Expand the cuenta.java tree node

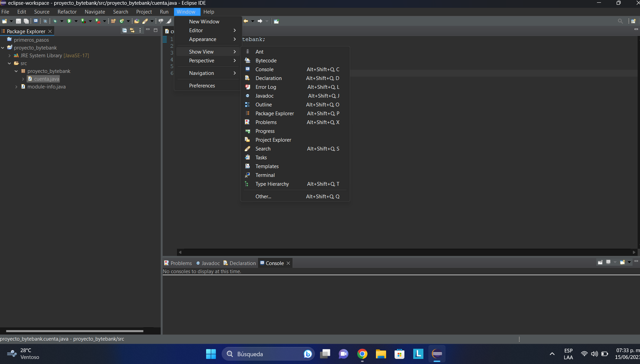click(23, 79)
